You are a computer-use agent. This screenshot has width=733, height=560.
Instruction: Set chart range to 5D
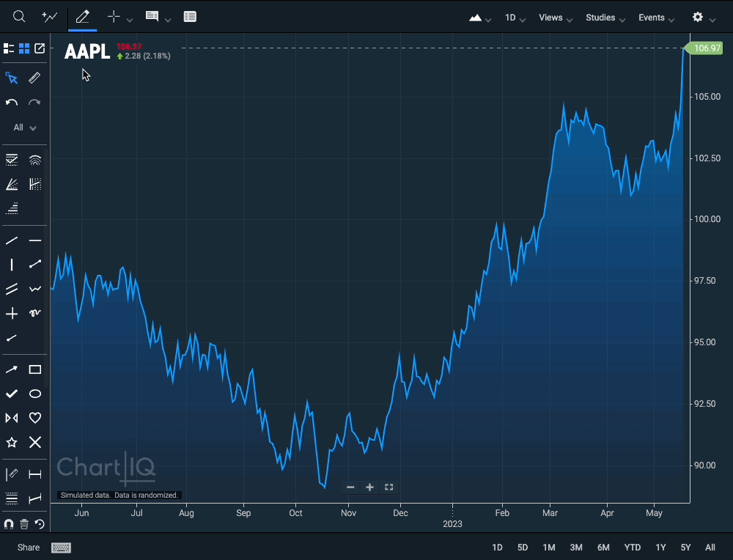[x=523, y=548]
